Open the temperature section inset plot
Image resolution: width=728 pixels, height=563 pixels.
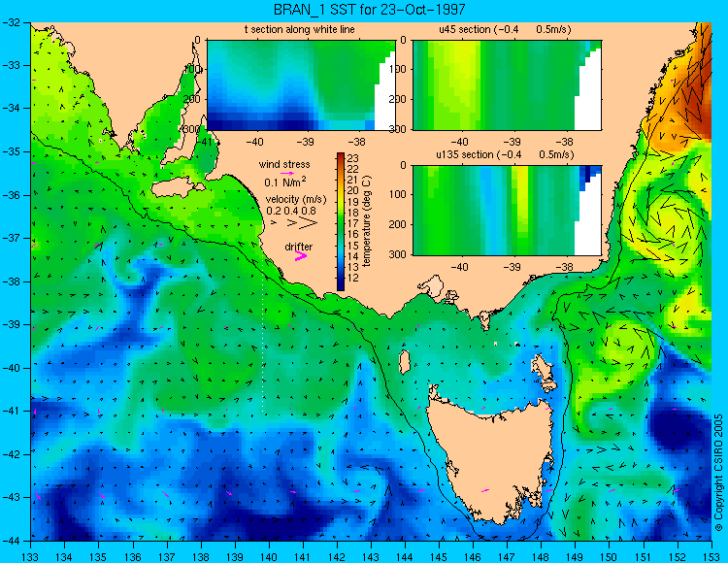point(301,85)
